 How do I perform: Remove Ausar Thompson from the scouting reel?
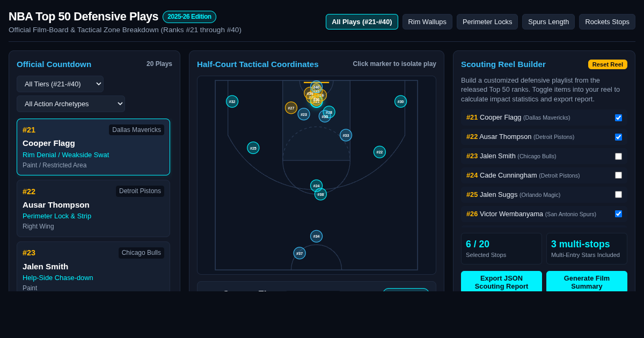(x=618, y=137)
